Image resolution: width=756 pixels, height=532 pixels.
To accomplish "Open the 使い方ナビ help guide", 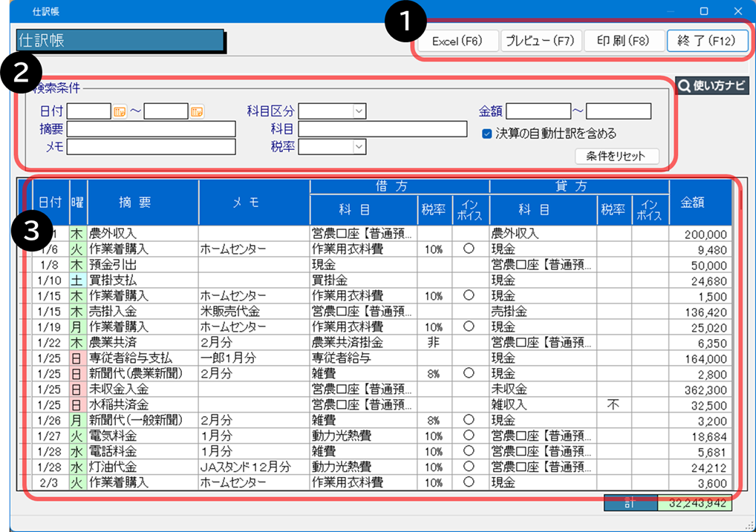I will pos(712,85).
